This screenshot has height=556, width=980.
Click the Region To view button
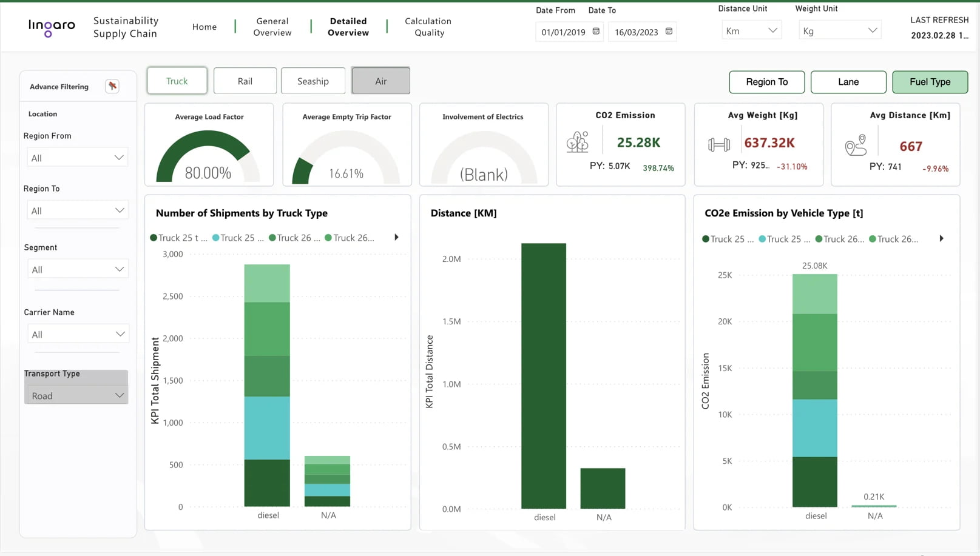766,82
